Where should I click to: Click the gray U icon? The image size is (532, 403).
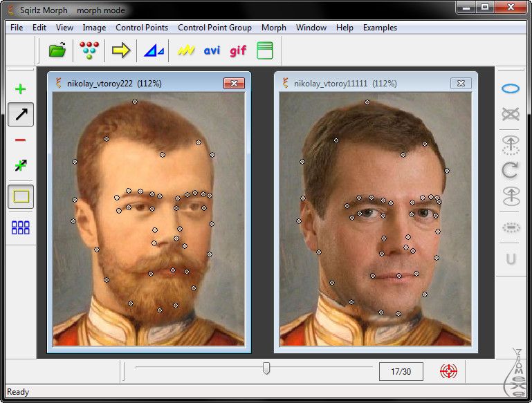[511, 259]
